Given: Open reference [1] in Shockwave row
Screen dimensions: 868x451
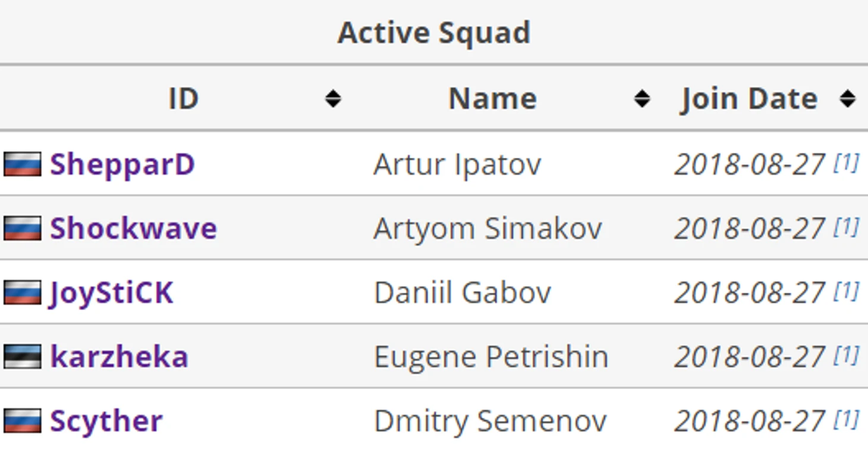Looking at the screenshot, I should click(846, 227).
